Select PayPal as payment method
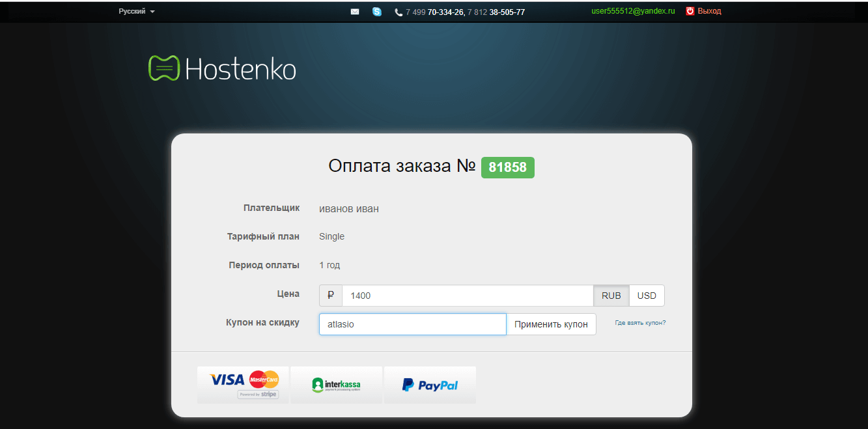Image resolution: width=868 pixels, height=429 pixels. point(430,385)
